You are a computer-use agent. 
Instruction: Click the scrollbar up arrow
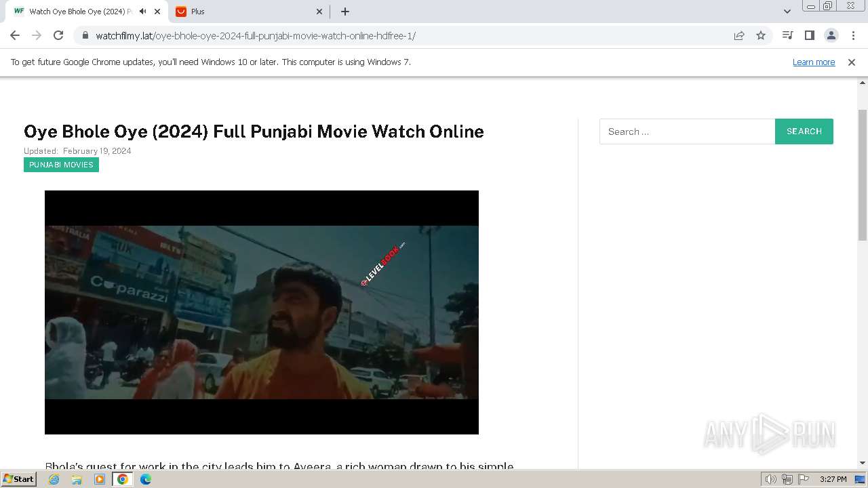click(x=863, y=82)
